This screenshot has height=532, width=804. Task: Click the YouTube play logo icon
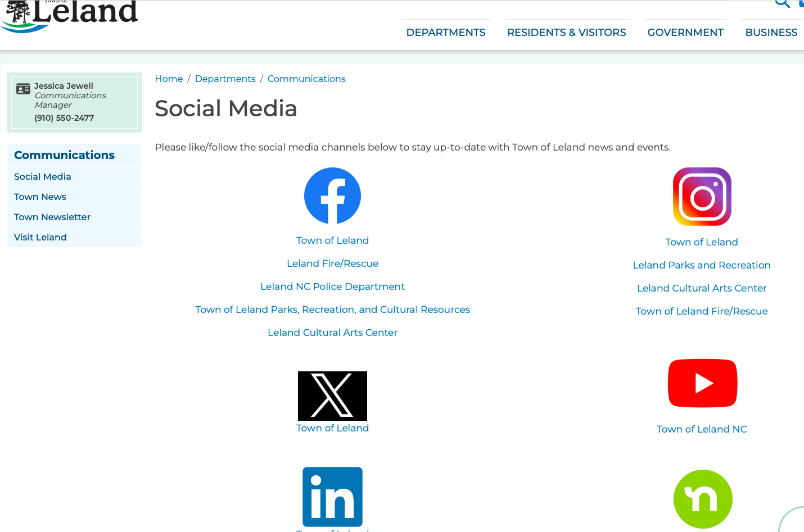pos(702,383)
